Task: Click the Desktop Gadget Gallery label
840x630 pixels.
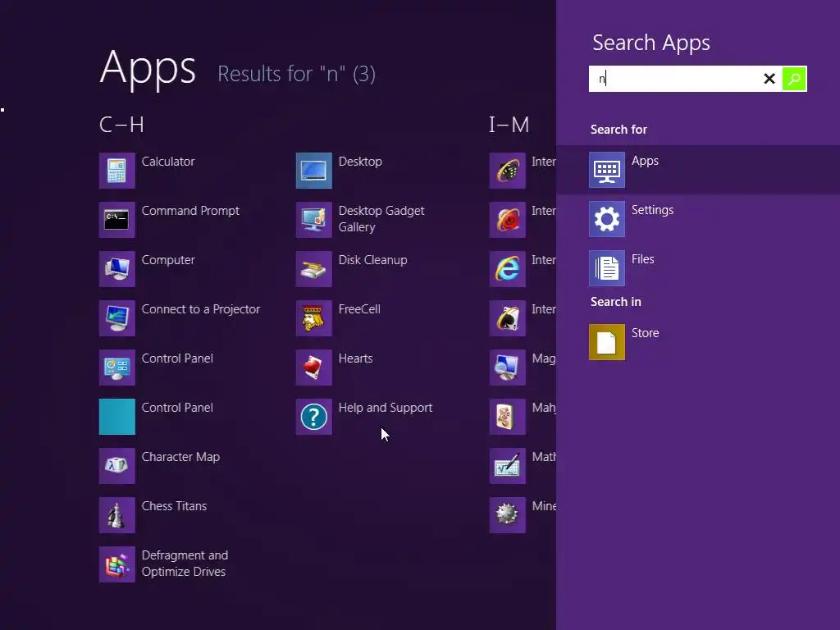Action: pos(381,219)
